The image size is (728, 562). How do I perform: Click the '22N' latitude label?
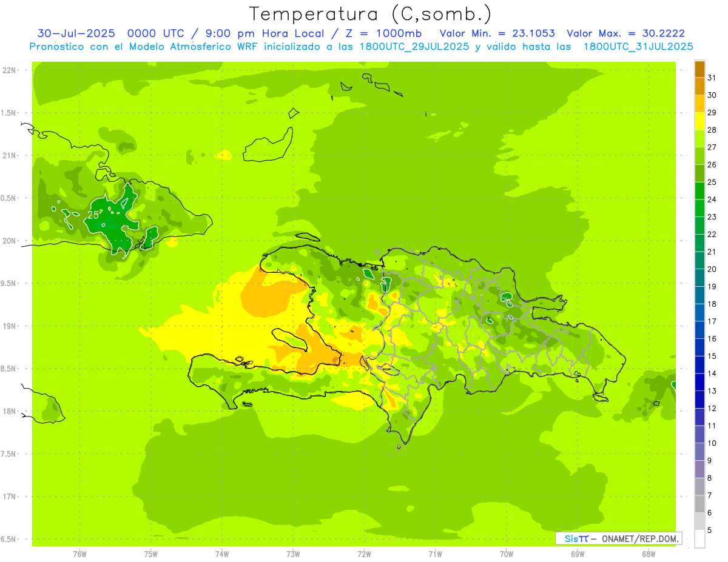(x=9, y=70)
